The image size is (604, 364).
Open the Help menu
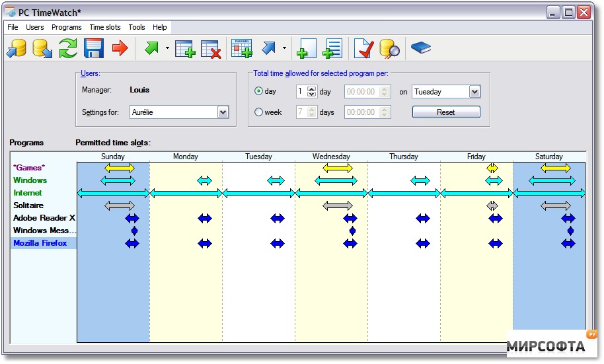(159, 27)
